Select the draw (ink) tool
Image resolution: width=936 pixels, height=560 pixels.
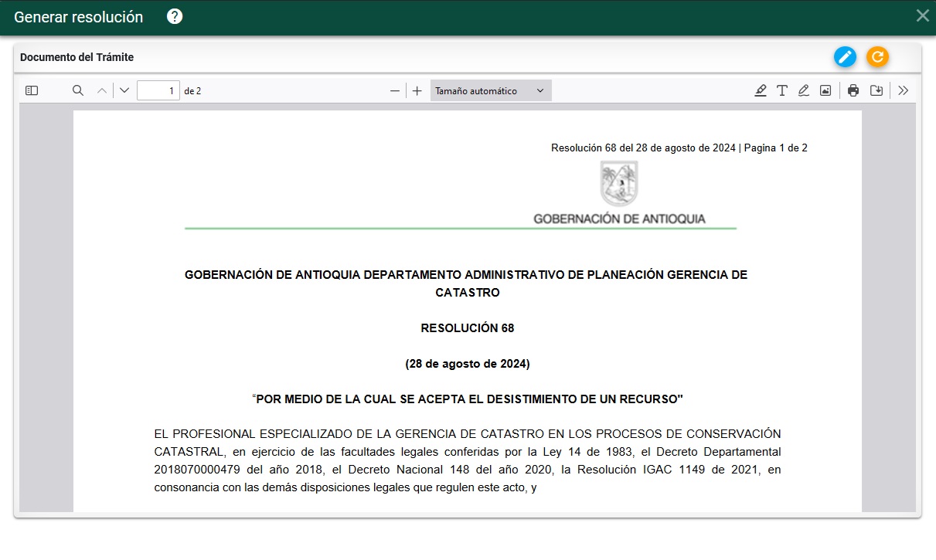click(804, 90)
